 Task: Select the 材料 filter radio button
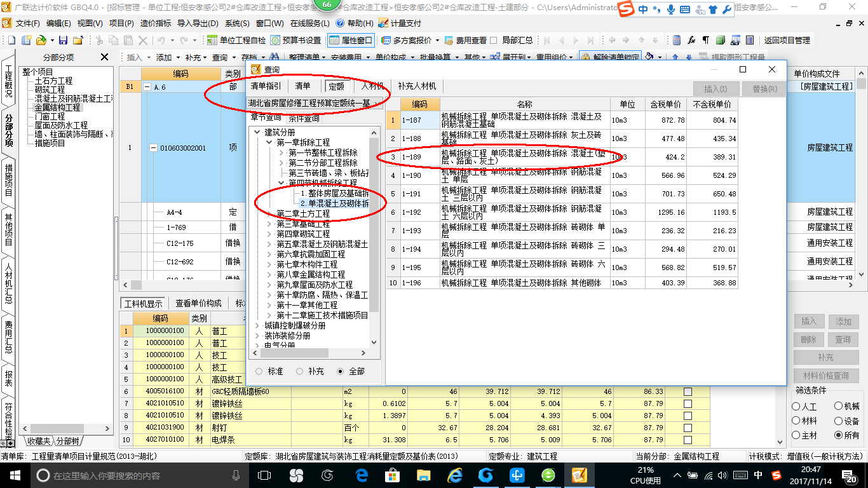tap(796, 421)
